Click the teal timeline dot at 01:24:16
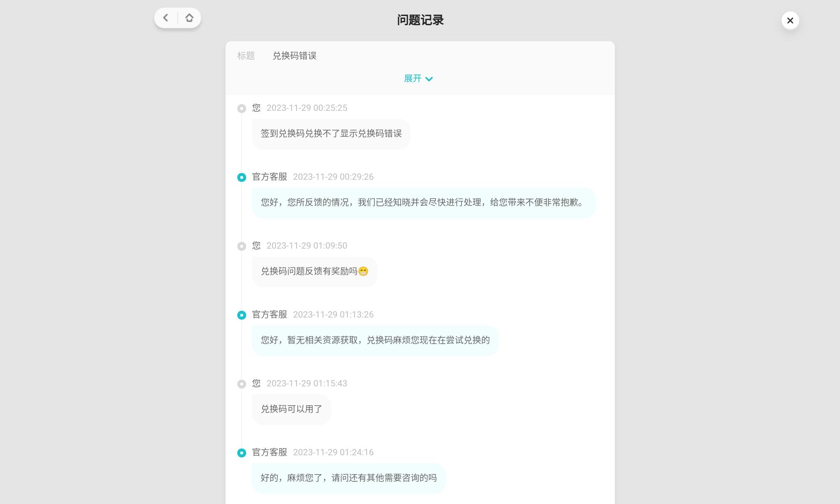This screenshot has width=840, height=504. (241, 453)
